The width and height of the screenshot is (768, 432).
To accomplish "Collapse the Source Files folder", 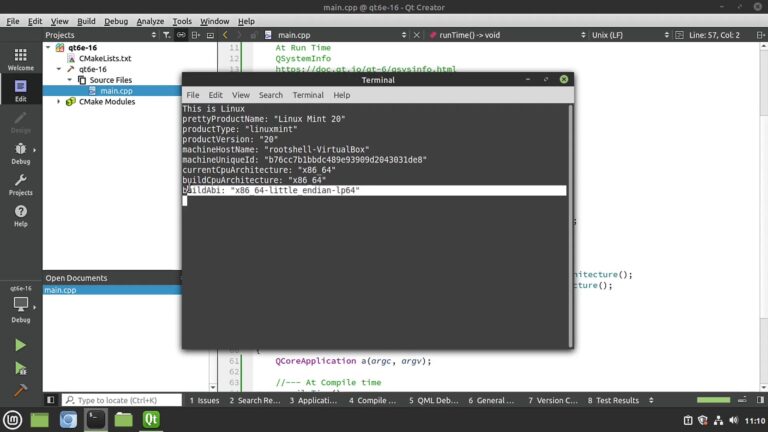I will click(x=70, y=80).
